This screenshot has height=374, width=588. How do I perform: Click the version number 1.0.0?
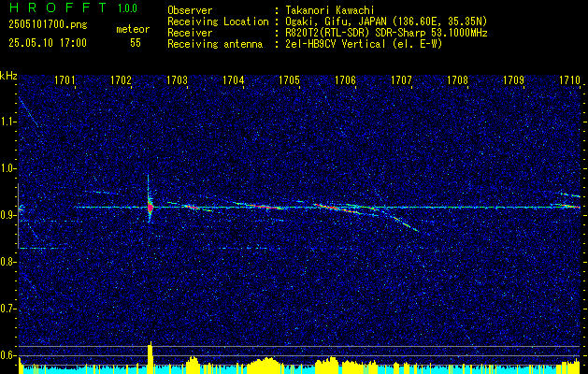pyautogui.click(x=127, y=8)
